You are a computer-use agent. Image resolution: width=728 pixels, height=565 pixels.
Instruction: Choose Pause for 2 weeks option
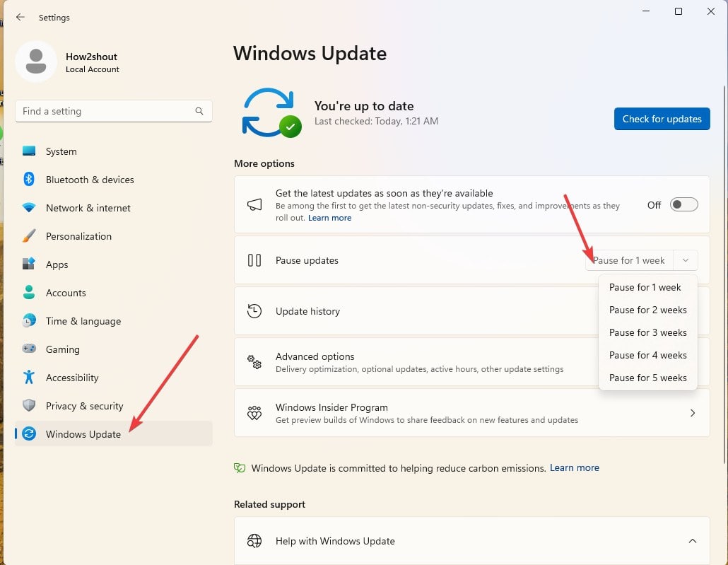(x=647, y=310)
